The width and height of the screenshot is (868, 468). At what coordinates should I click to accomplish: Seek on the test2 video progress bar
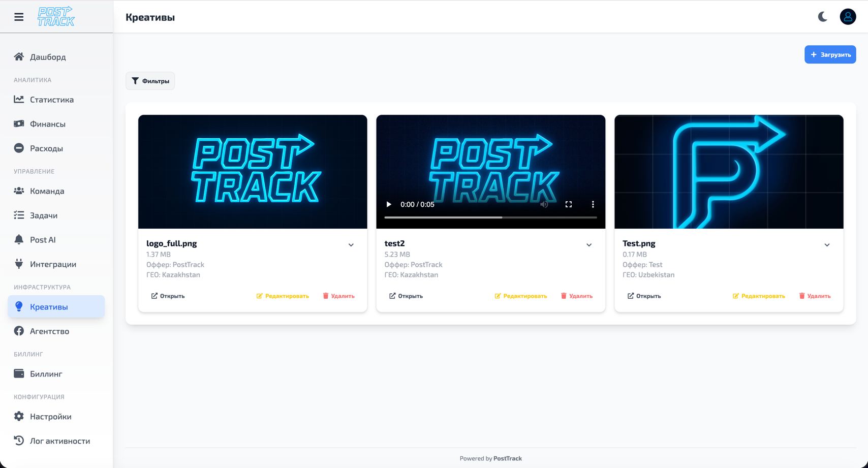[490, 217]
